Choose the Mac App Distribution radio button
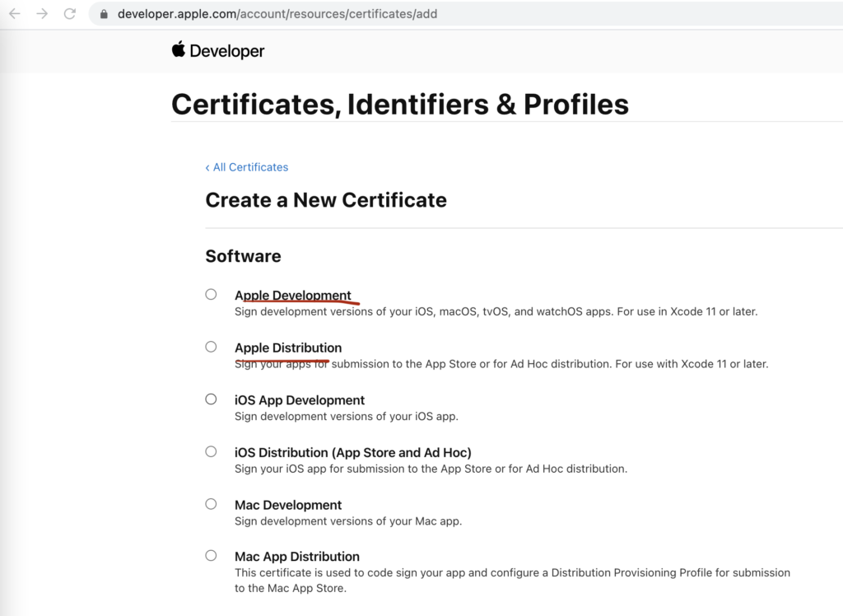The image size is (843, 616). [x=211, y=555]
